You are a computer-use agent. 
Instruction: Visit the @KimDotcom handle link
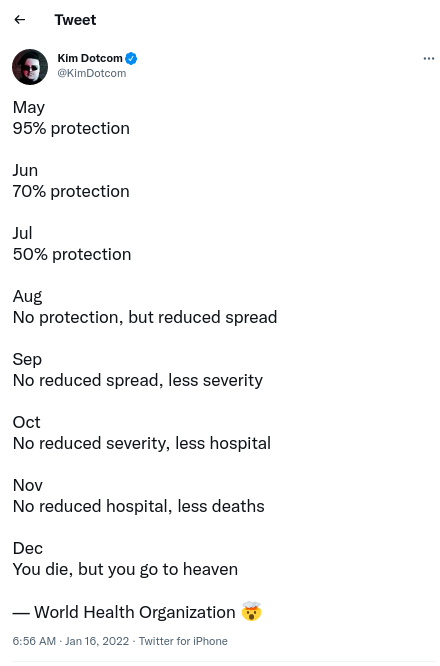tap(92, 73)
